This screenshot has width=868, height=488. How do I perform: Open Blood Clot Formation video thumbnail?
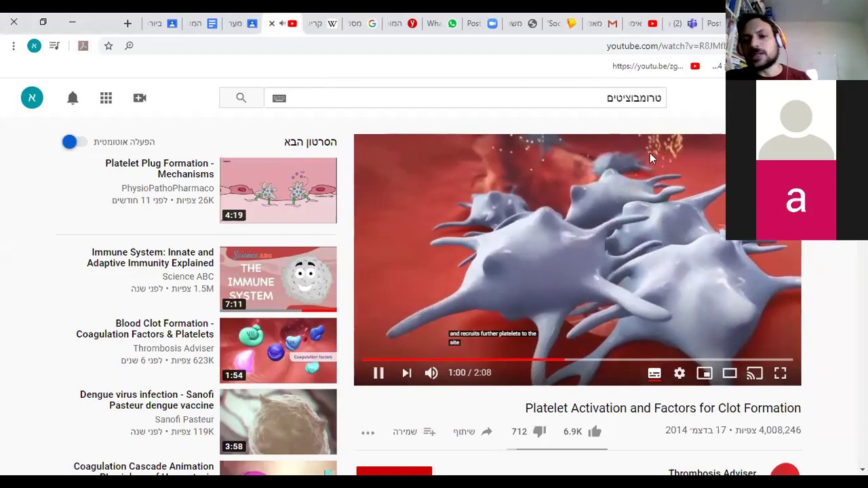[x=278, y=350]
